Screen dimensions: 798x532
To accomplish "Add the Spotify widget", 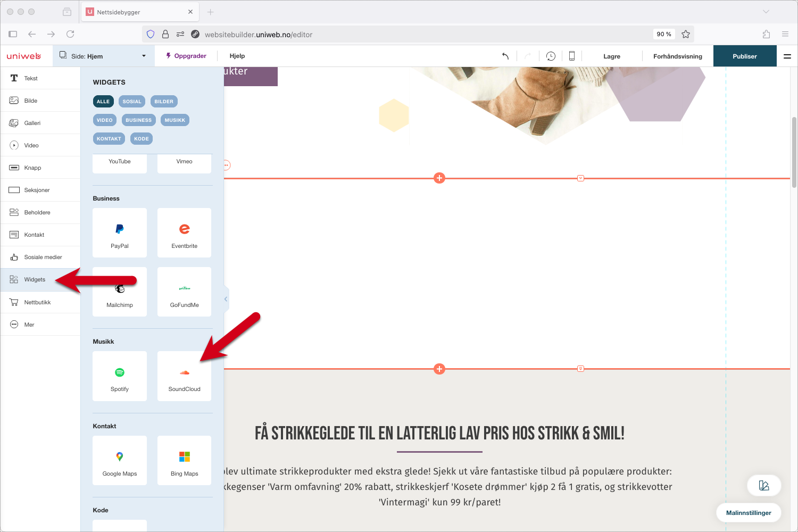I will [x=120, y=376].
